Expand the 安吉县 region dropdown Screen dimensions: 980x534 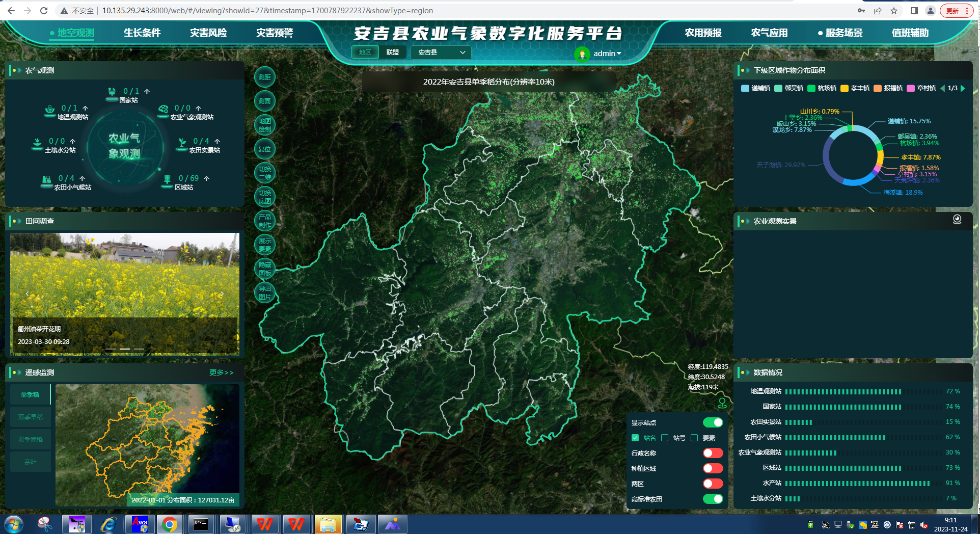click(441, 52)
